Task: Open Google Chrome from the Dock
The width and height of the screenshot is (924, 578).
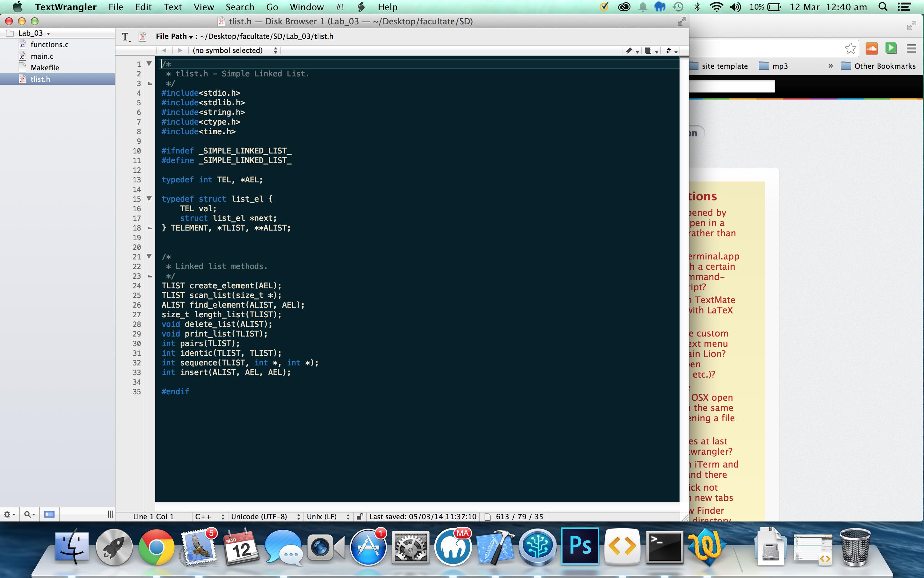Action: coord(156,547)
